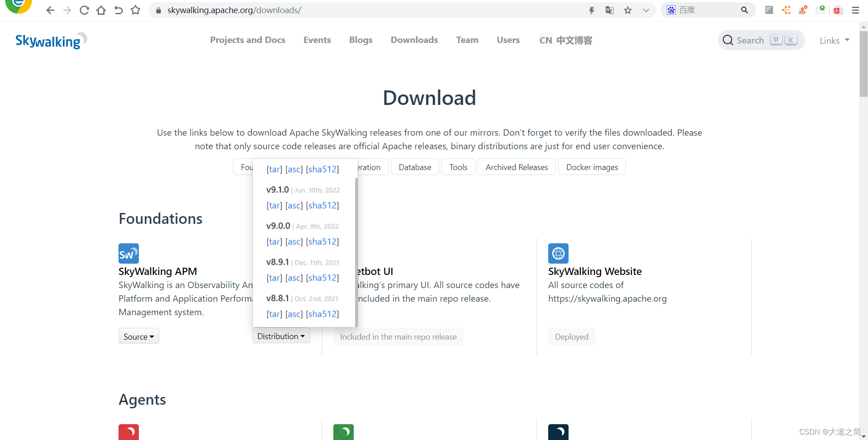Click the bookmark star next to address bar

(x=135, y=10)
